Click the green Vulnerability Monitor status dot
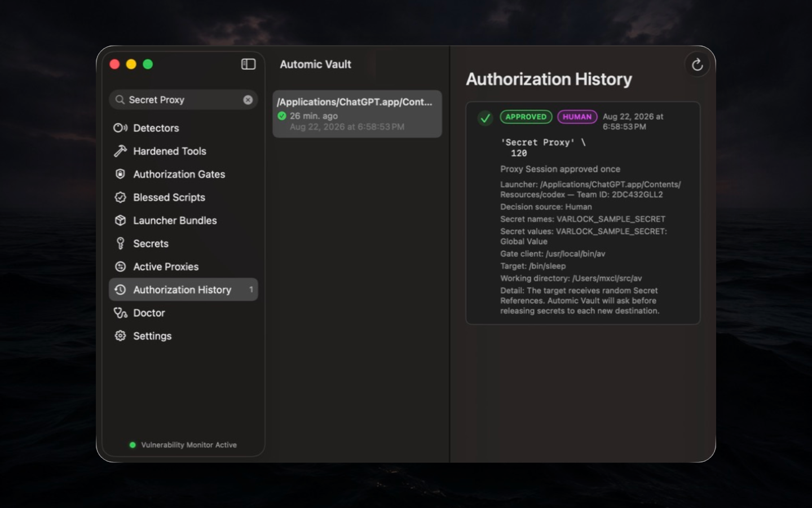The width and height of the screenshot is (812, 508). tap(133, 445)
